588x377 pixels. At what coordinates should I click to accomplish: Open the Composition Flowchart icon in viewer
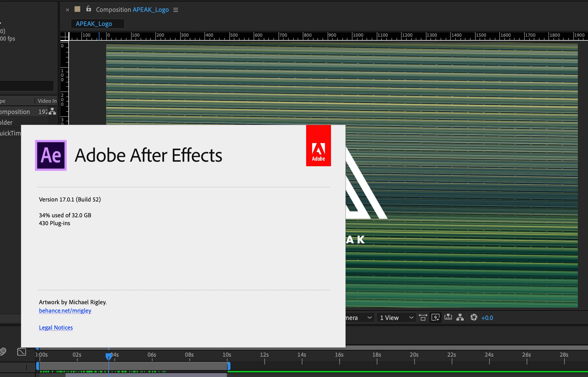(460, 317)
